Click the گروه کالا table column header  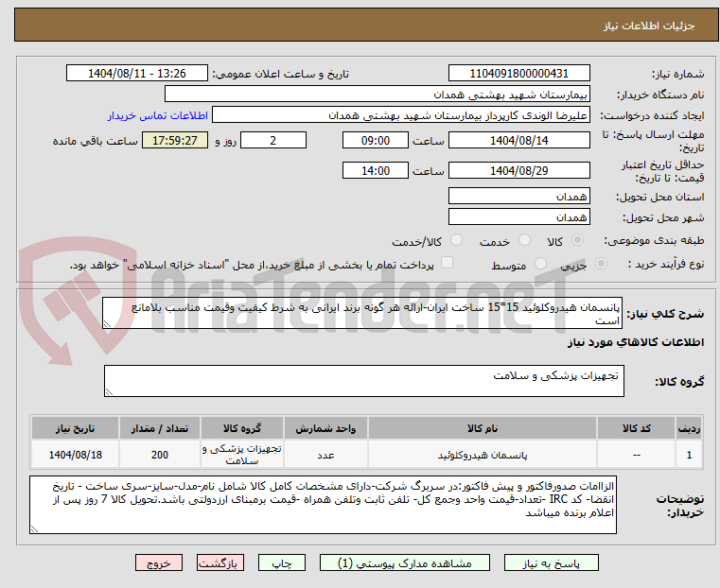coord(242,428)
